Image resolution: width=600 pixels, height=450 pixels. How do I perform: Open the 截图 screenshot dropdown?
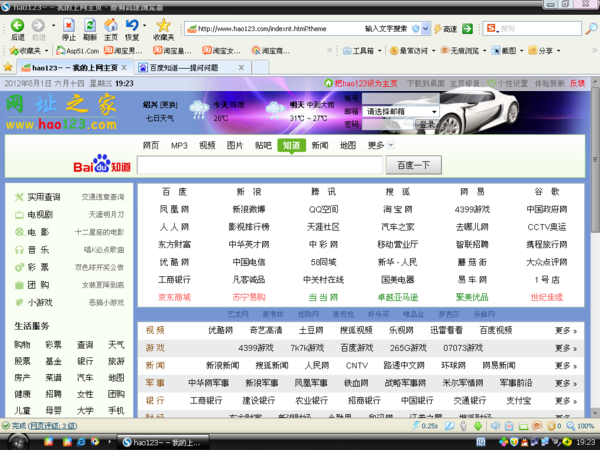[507, 51]
